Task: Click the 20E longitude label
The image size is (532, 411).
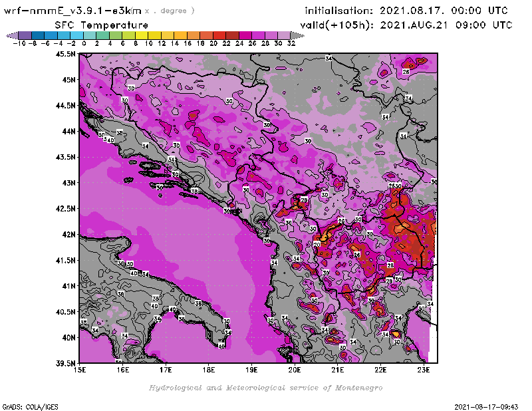Action: click(x=295, y=370)
